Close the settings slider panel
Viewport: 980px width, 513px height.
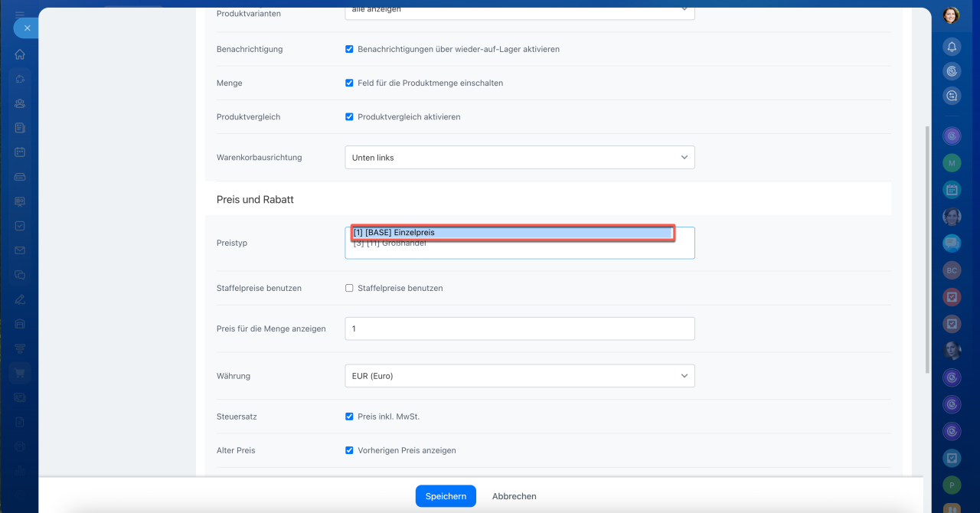pyautogui.click(x=26, y=28)
